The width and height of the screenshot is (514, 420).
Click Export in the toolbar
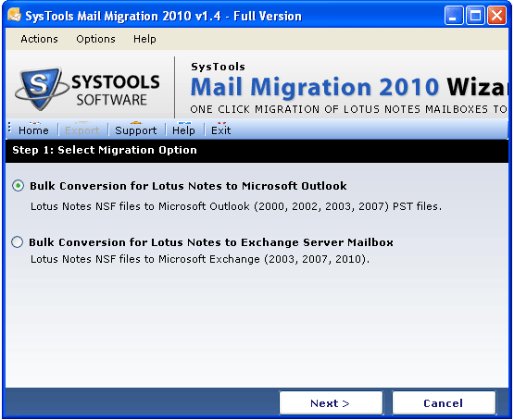pos(81,130)
